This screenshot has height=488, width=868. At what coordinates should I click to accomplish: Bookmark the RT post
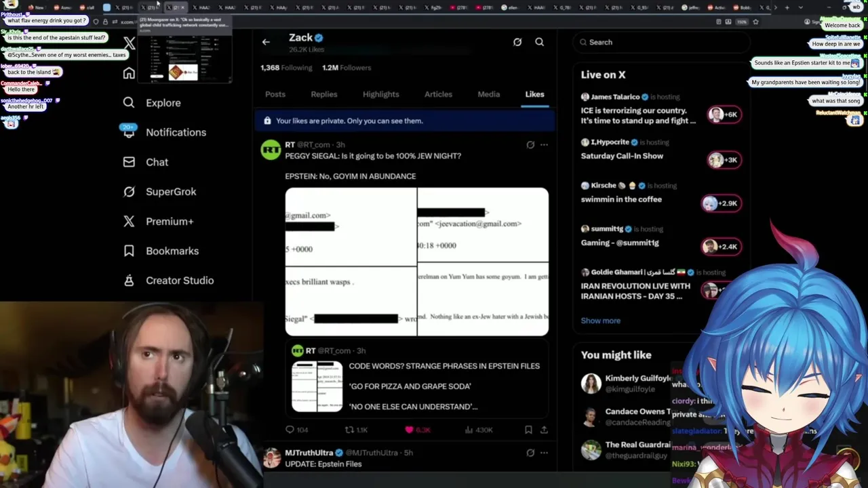pos(528,430)
